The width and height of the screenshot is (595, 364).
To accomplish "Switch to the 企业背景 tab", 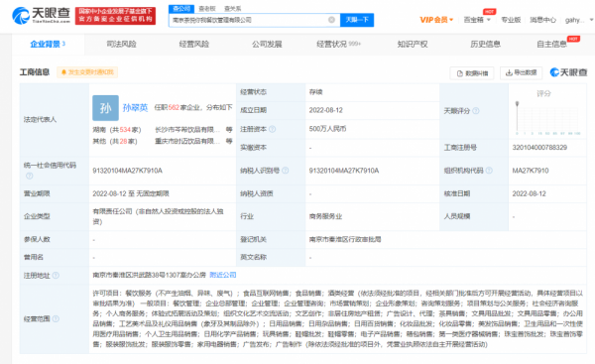I will [x=48, y=44].
